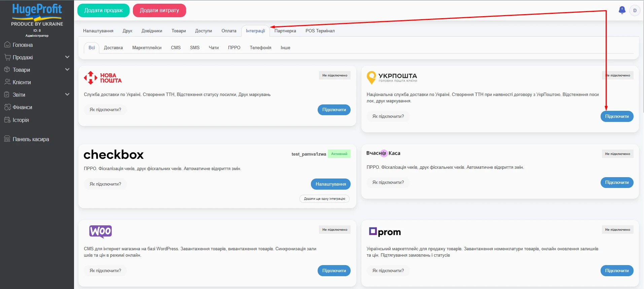Viewport: 644px width, 289px height.
Task: Open Як підключити for WooCommerce
Action: [105, 270]
